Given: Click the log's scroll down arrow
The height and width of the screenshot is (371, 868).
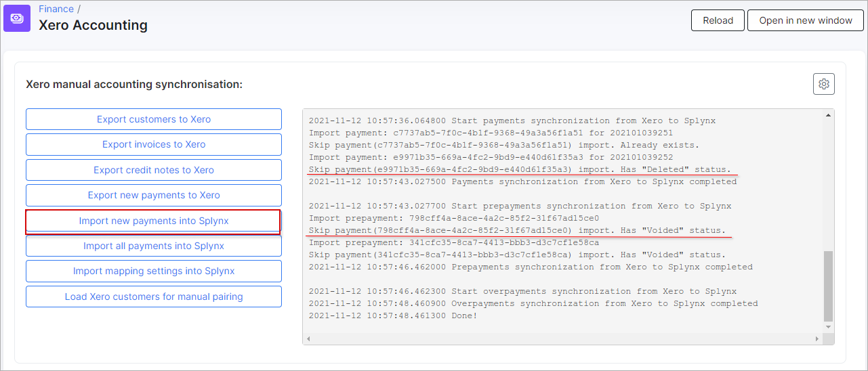Looking at the screenshot, I should tap(828, 328).
